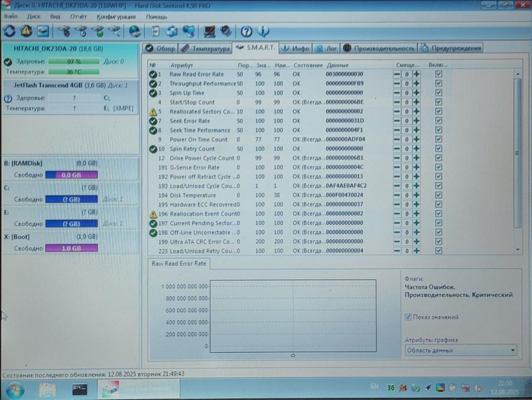Click the network disks toolbar icon
This screenshot has width=532, height=400.
tap(189, 31)
